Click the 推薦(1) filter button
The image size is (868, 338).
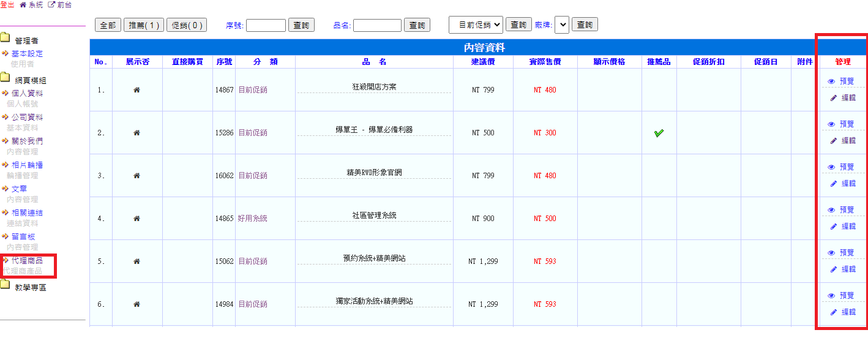pyautogui.click(x=144, y=25)
